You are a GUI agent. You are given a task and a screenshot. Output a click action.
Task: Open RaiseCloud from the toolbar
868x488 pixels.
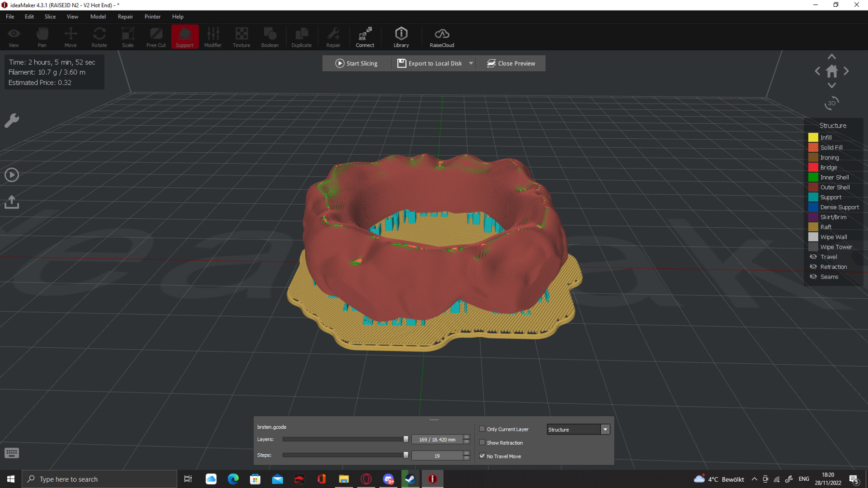point(441,36)
